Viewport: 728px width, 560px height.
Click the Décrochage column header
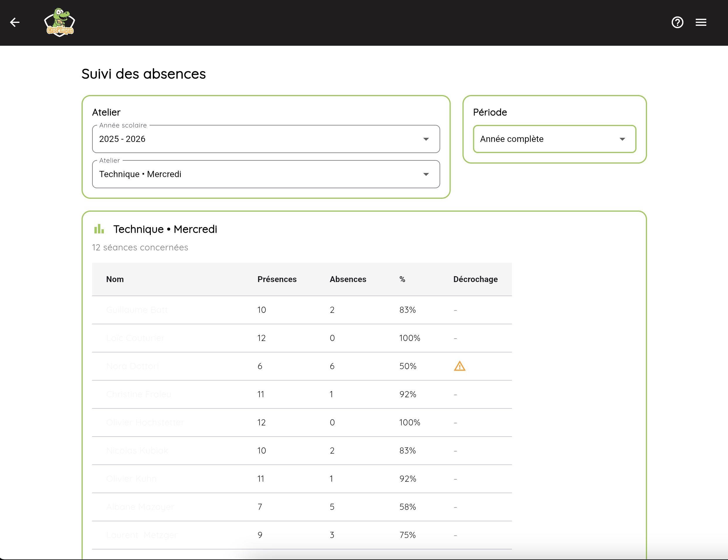475,279
